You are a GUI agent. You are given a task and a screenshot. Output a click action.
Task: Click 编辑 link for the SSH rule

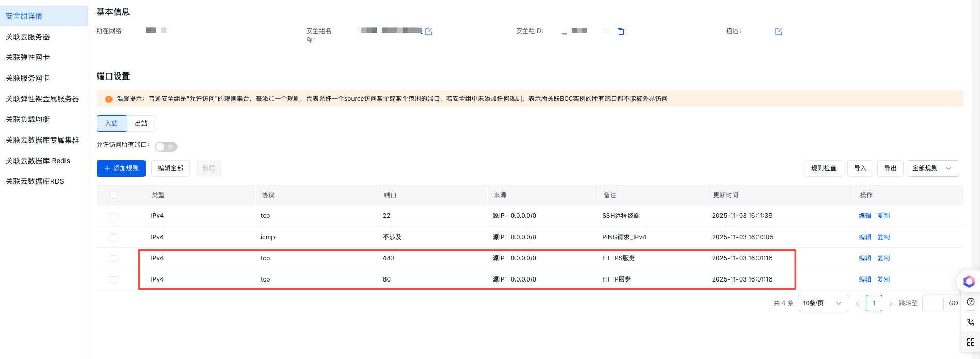[865, 216]
